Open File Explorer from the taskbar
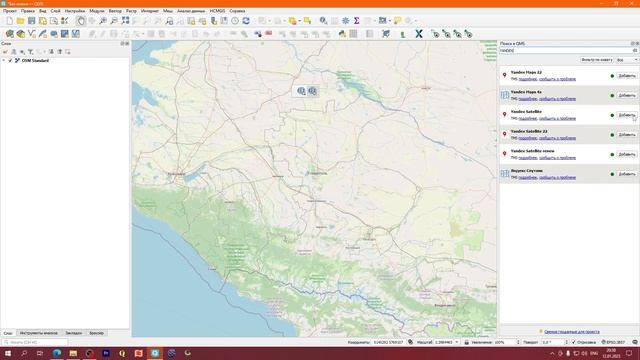 (x=73, y=353)
